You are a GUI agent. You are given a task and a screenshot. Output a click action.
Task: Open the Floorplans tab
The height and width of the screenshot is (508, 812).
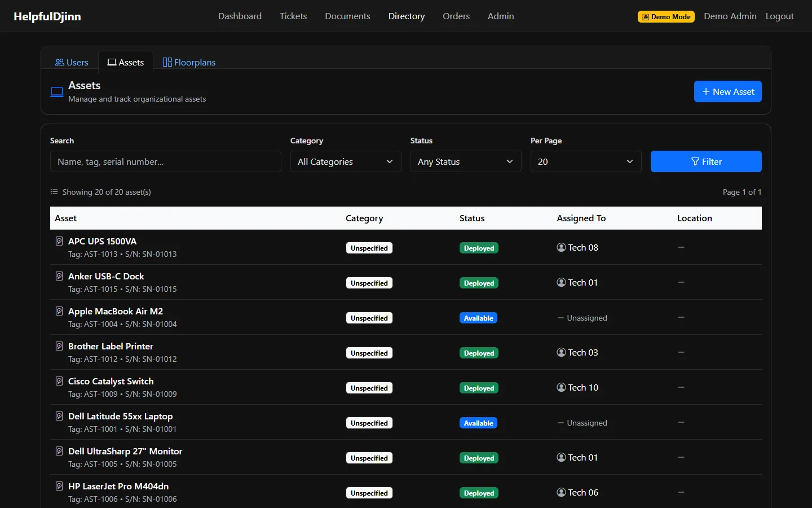[x=189, y=62]
